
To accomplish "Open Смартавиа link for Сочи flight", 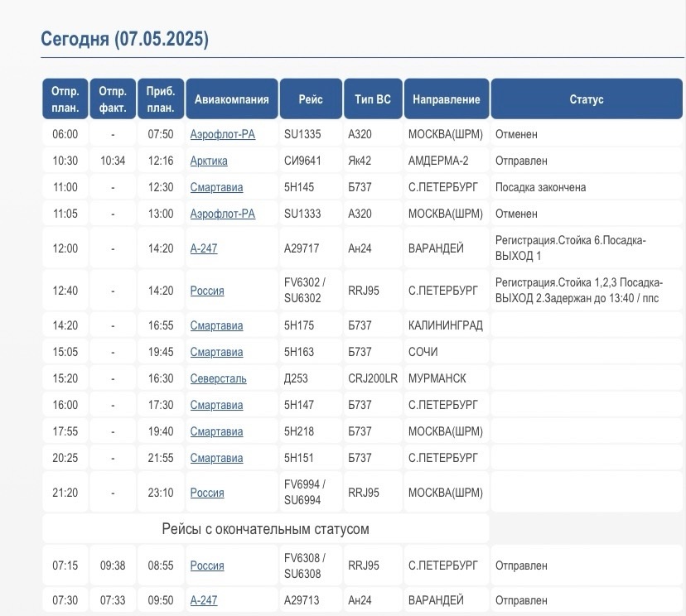I will click(216, 352).
